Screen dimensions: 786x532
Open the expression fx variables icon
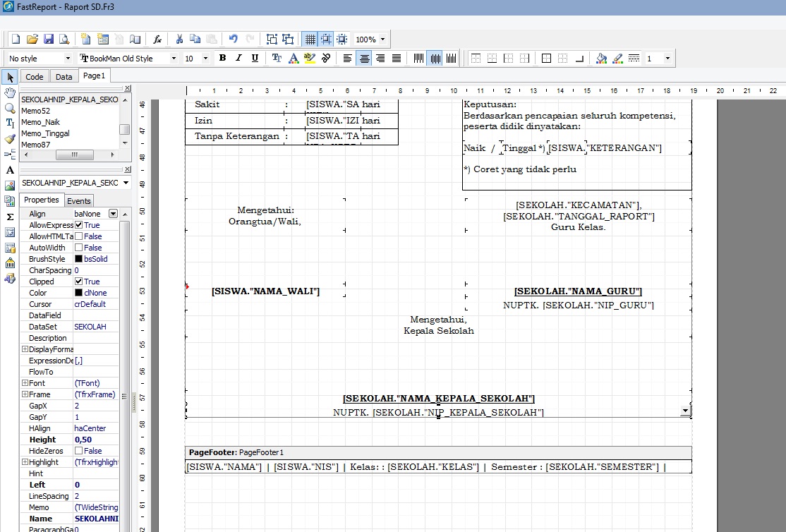(x=157, y=40)
